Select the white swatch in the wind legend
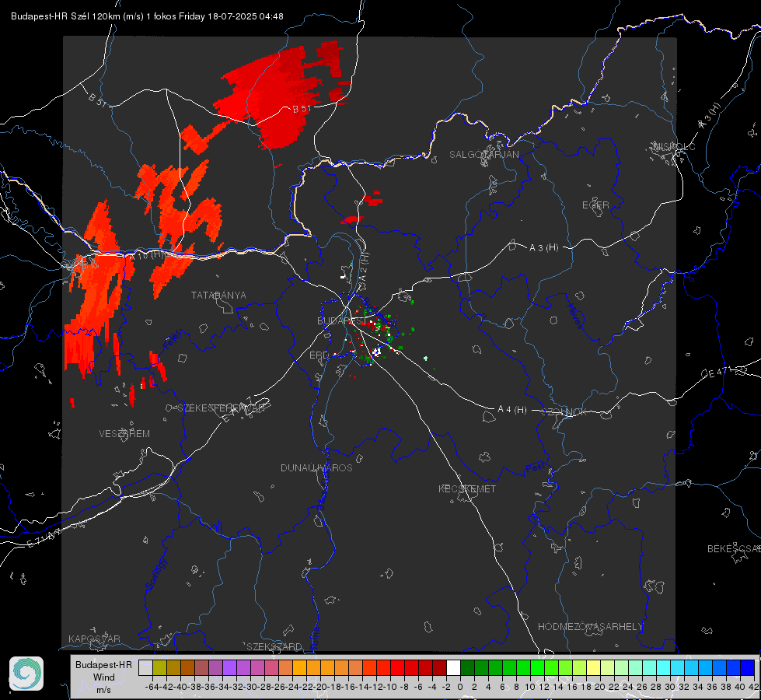The image size is (761, 700). [453, 667]
